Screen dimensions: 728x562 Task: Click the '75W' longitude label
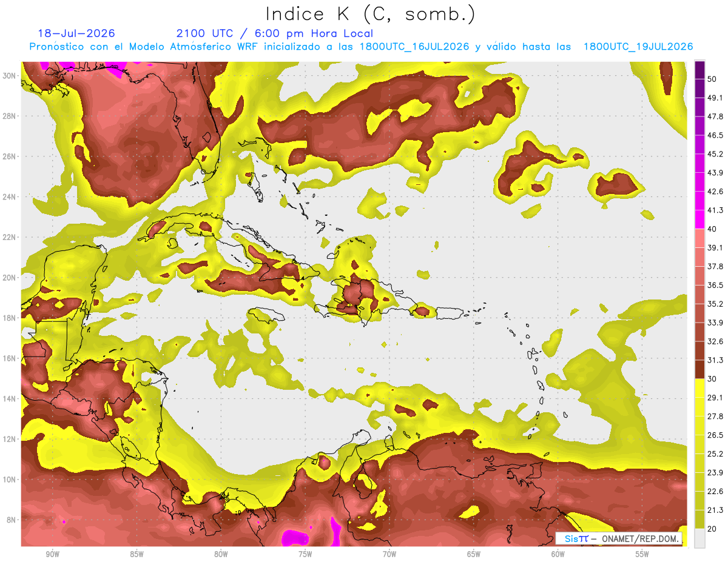tap(305, 555)
